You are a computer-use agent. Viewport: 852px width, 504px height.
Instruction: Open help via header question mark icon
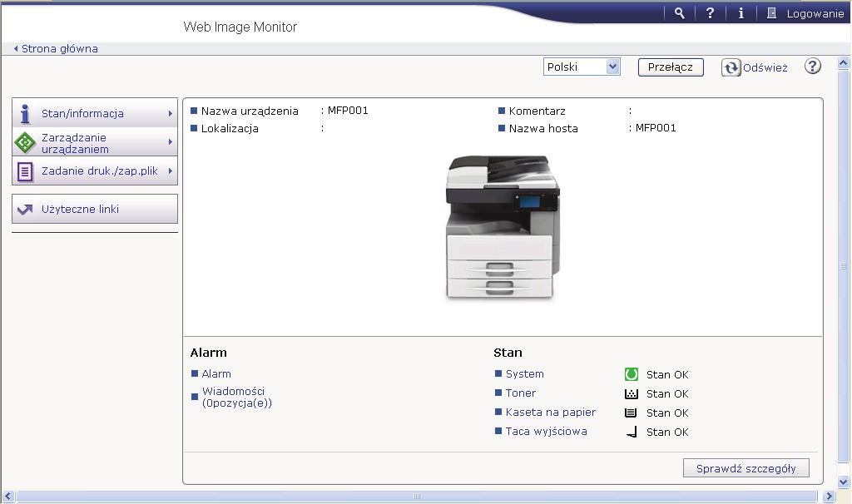(710, 13)
